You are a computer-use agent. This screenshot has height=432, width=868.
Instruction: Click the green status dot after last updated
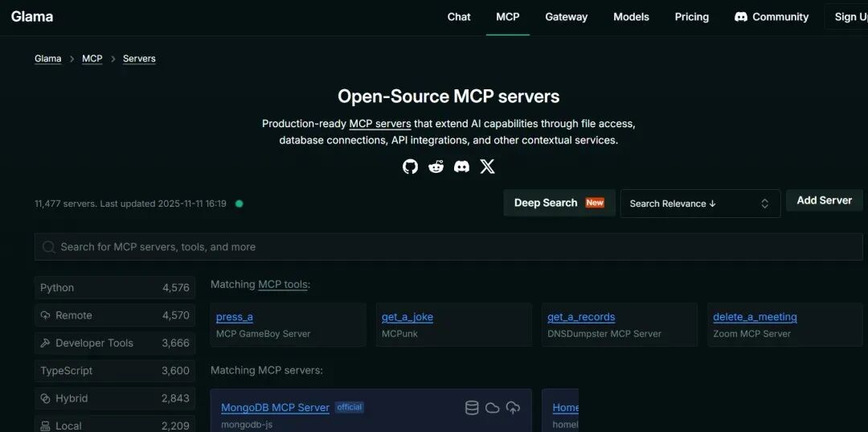coord(240,204)
